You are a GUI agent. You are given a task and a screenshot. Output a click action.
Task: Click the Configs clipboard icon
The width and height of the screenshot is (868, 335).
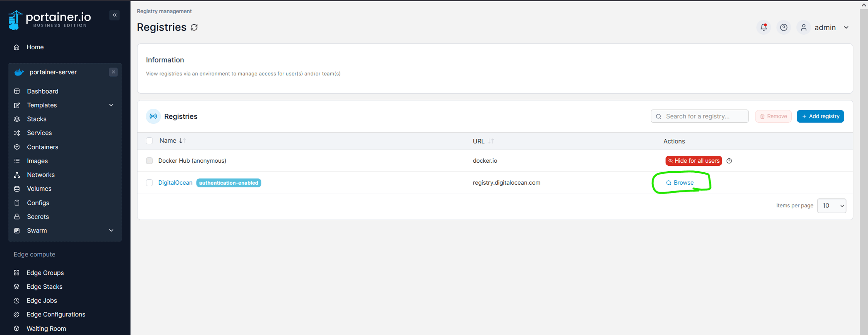[17, 203]
